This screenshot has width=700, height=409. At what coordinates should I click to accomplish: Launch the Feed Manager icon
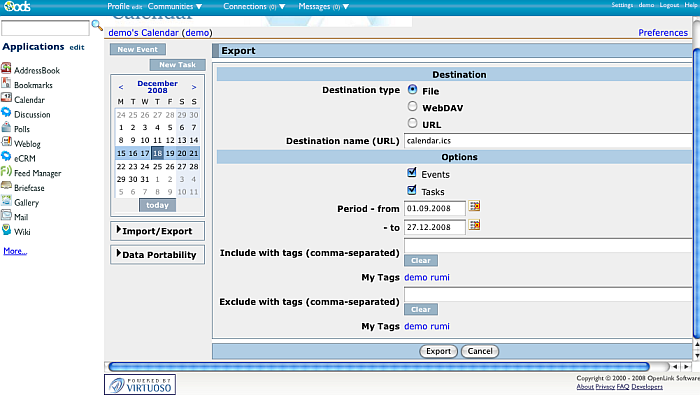click(7, 173)
